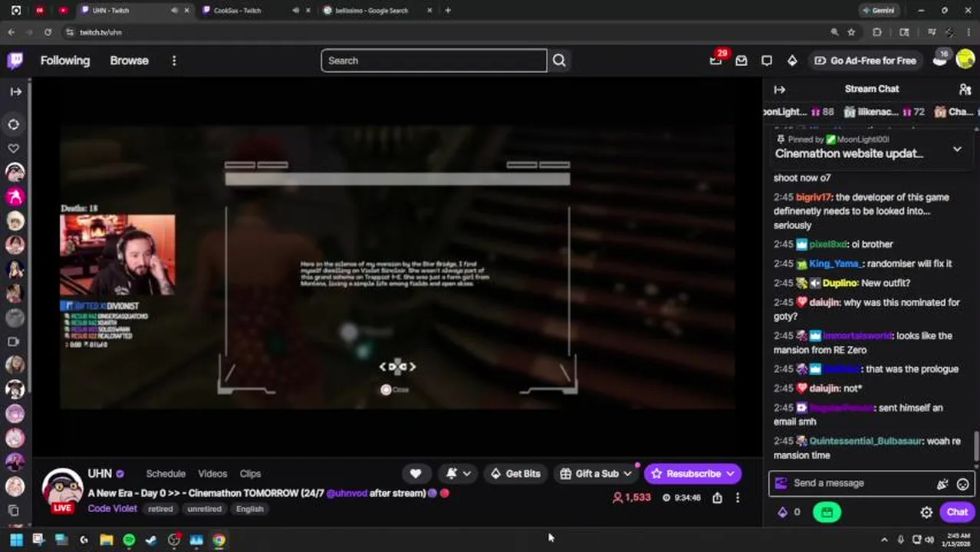Viewport: 980px width, 552px height.
Task: Open chat user bigriv17's profile
Action: click(813, 197)
